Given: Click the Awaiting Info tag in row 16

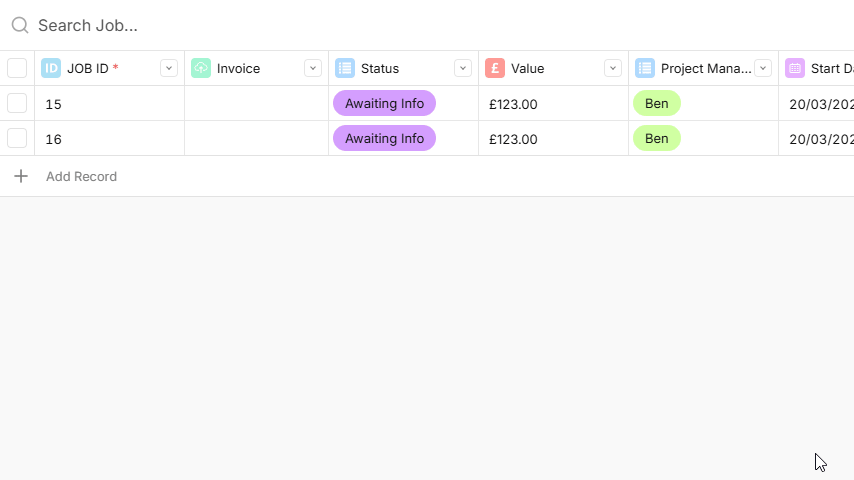Looking at the screenshot, I should (385, 138).
